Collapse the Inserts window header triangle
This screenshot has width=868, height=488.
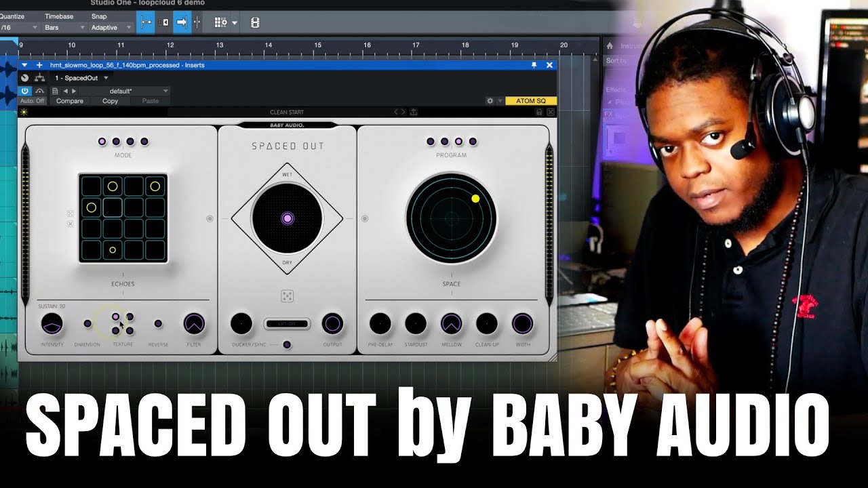tap(25, 65)
